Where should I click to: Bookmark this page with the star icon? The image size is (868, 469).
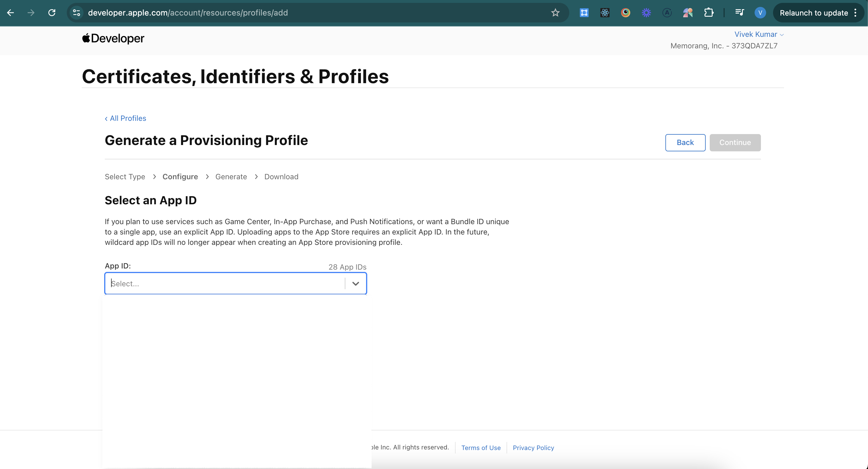pos(555,13)
